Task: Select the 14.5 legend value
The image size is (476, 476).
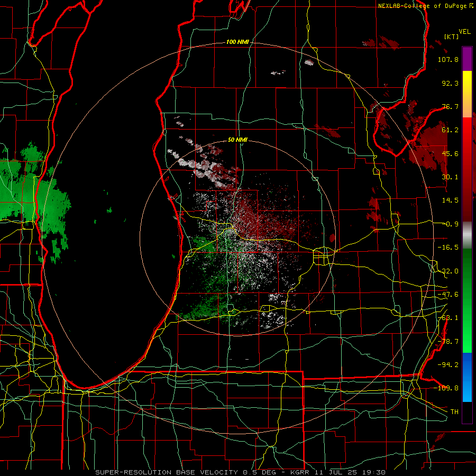Action: (x=450, y=200)
